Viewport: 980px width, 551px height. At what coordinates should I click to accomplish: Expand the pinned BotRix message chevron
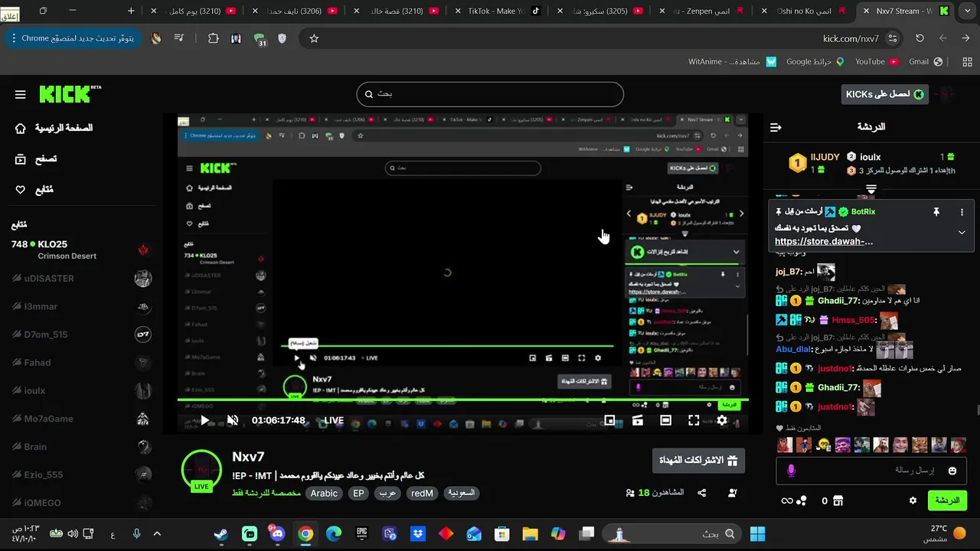tap(962, 232)
